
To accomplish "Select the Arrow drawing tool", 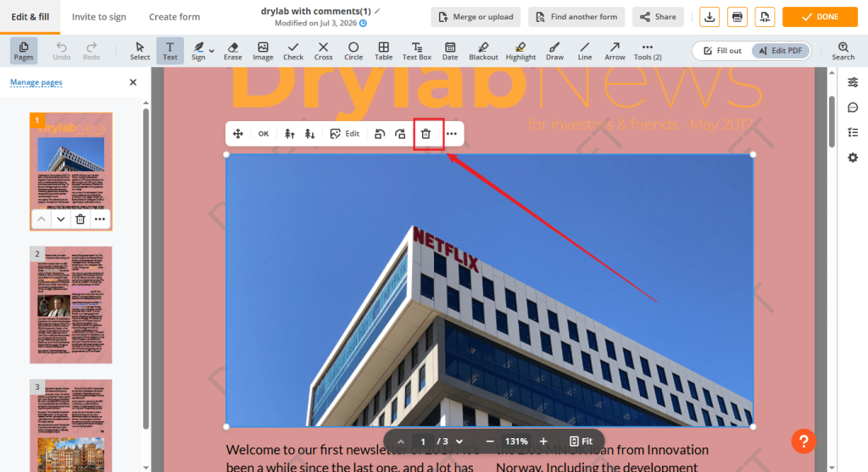I will pyautogui.click(x=615, y=50).
